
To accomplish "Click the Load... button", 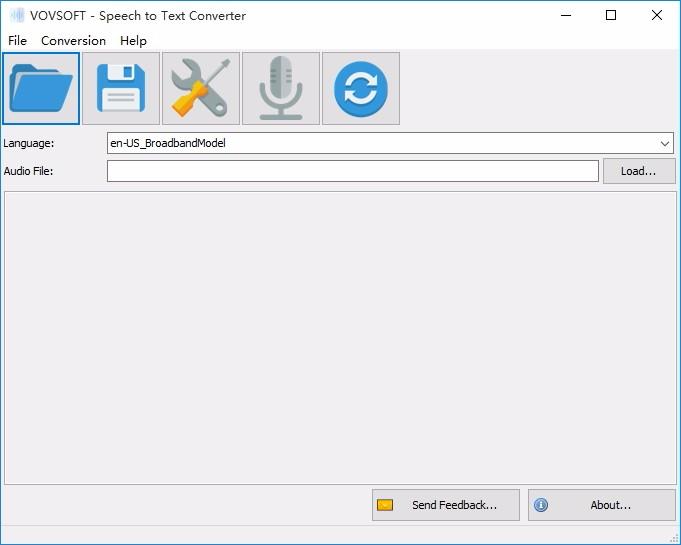I will click(638, 171).
